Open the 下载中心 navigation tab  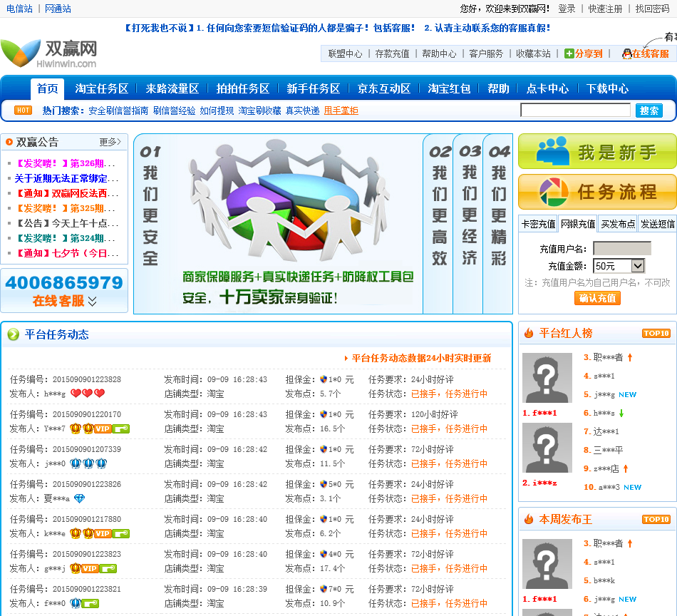point(607,88)
